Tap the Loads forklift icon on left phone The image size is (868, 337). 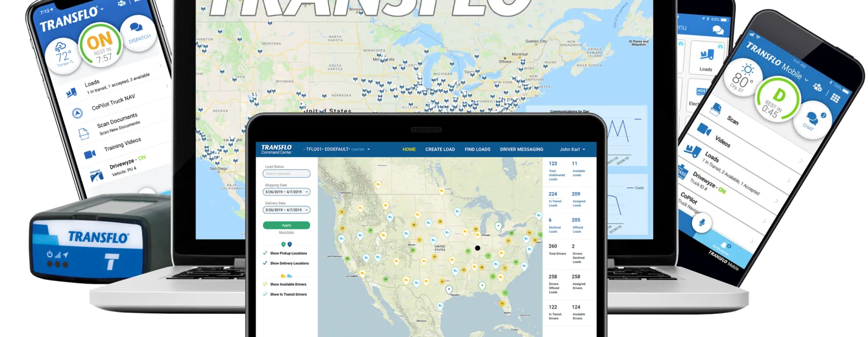click(71, 92)
